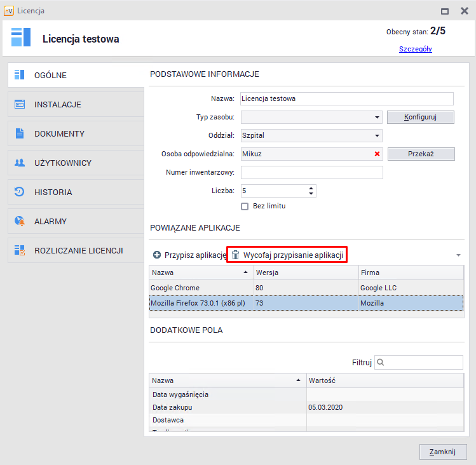Enable the Bez limitu checkbox
The width and height of the screenshot is (476, 465).
coord(245,206)
